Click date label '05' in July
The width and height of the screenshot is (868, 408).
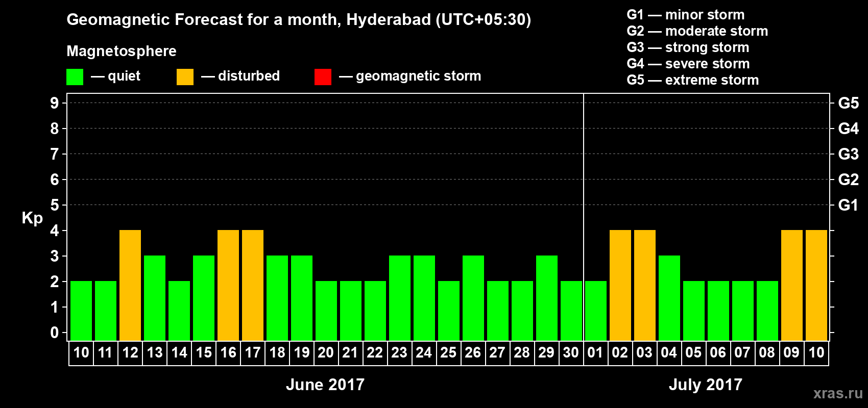[x=693, y=353]
